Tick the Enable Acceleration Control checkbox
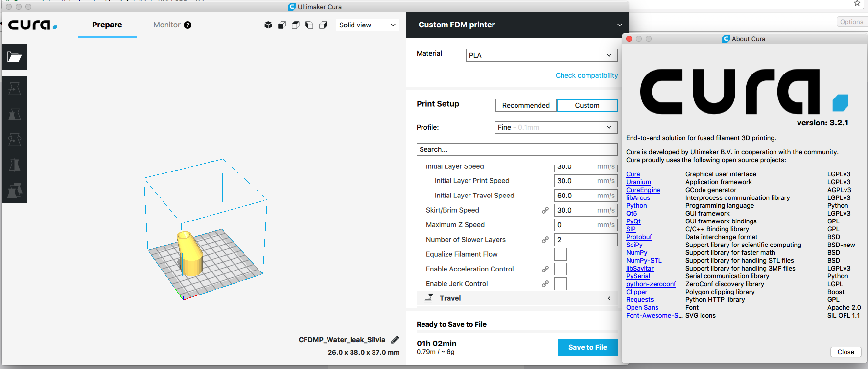Viewport: 868px width, 369px height. point(561,269)
